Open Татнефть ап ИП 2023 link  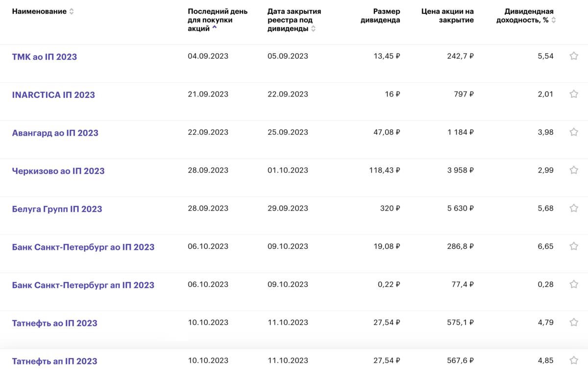(55, 361)
